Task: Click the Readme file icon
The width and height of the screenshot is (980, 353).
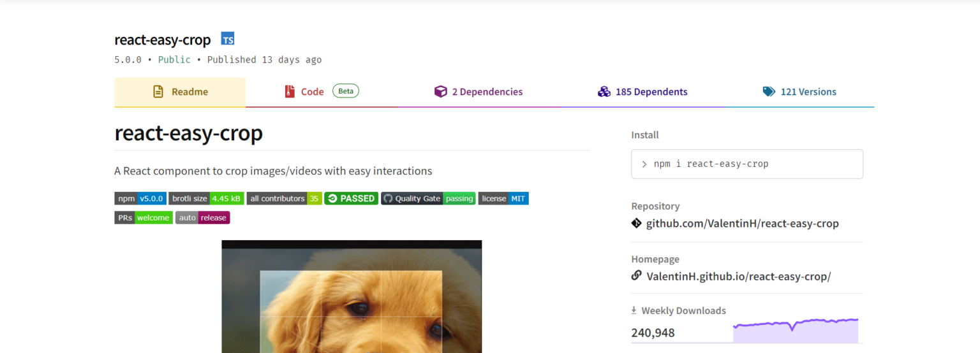Action: coord(158,92)
